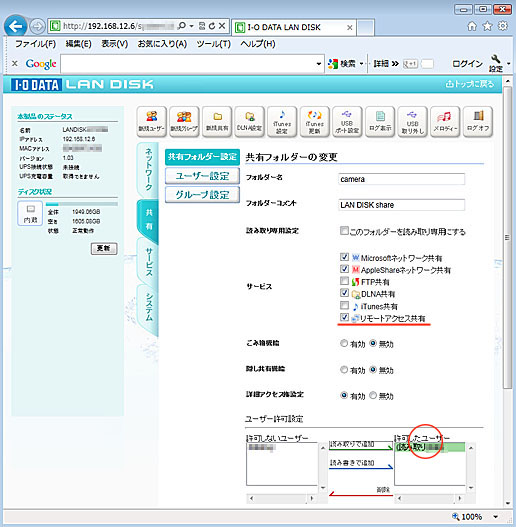The image size is (516, 527).
Task: Switch to the システム vertical tab
Action: (148, 308)
